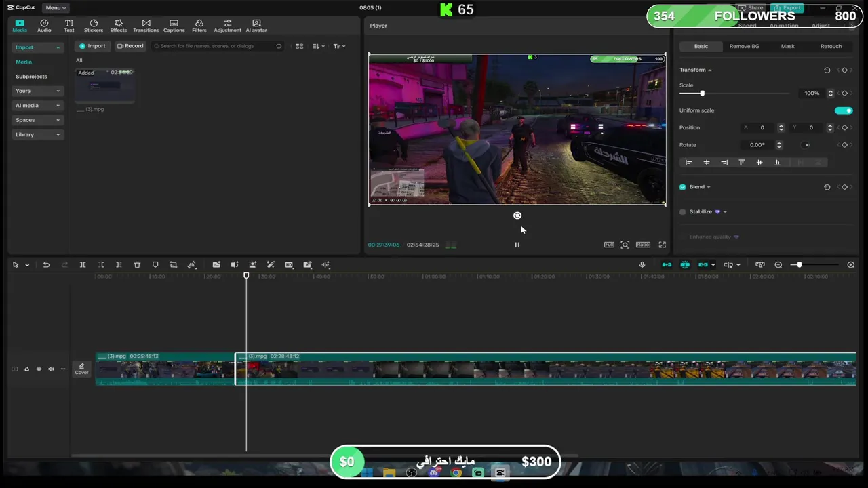Select the Basic tab
868x488 pixels.
pyautogui.click(x=701, y=46)
